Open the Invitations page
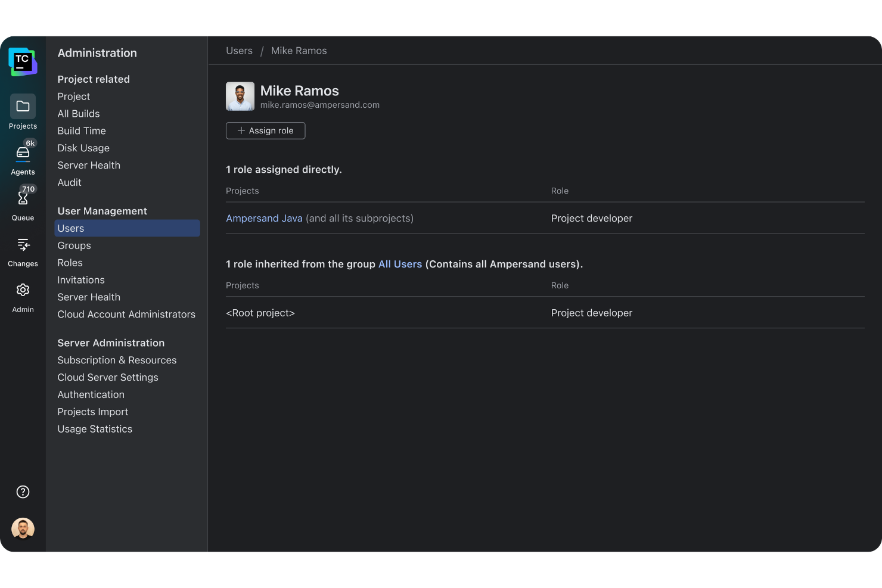 (x=80, y=279)
